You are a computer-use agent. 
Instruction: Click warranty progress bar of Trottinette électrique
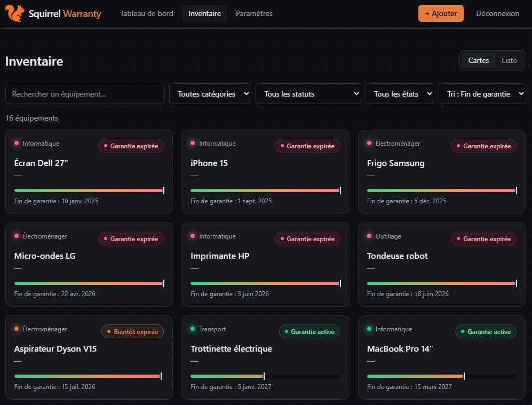[265, 376]
